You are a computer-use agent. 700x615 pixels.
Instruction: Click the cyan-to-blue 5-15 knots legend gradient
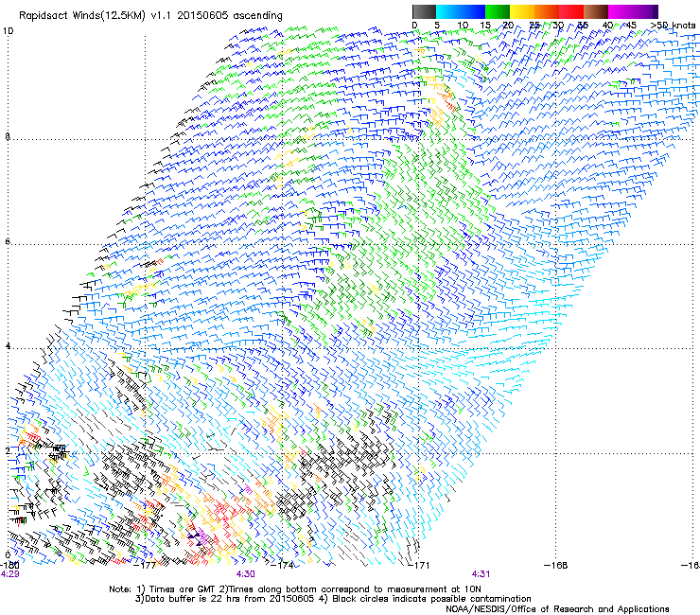point(461,11)
